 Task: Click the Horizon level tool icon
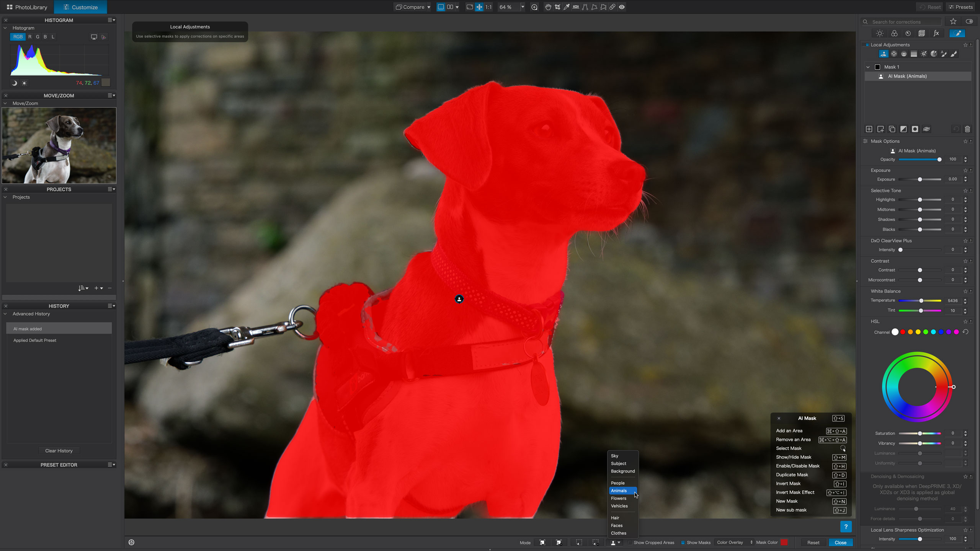click(x=576, y=7)
